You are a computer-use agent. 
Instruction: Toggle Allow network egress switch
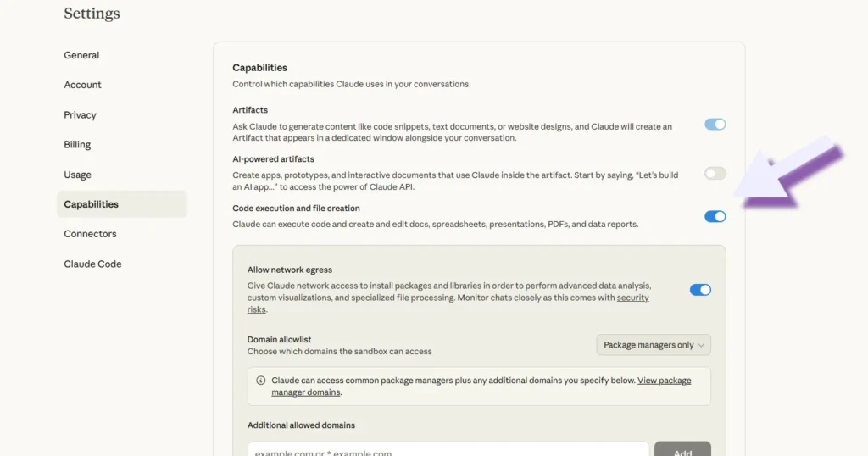pyautogui.click(x=700, y=290)
